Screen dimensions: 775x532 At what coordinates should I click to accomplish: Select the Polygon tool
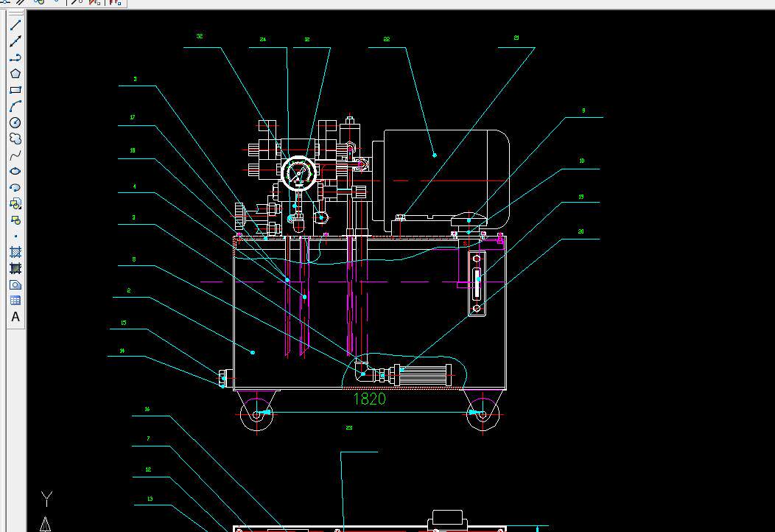[15, 74]
